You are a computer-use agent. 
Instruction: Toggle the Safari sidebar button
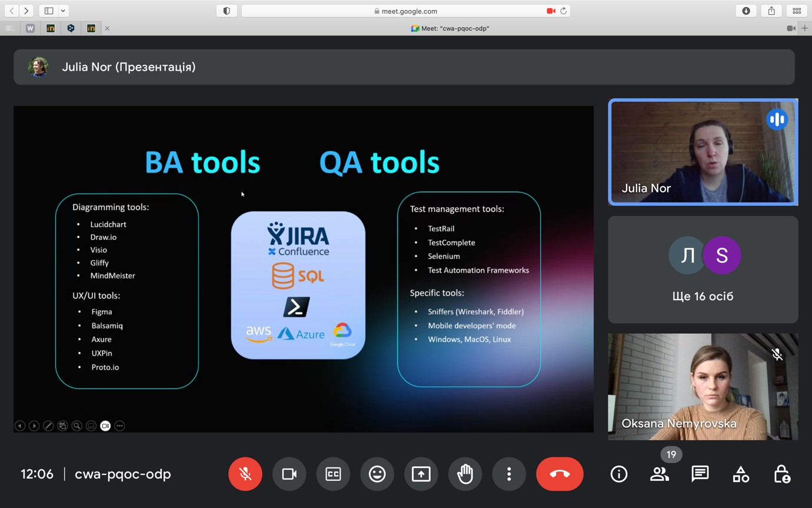coord(49,11)
